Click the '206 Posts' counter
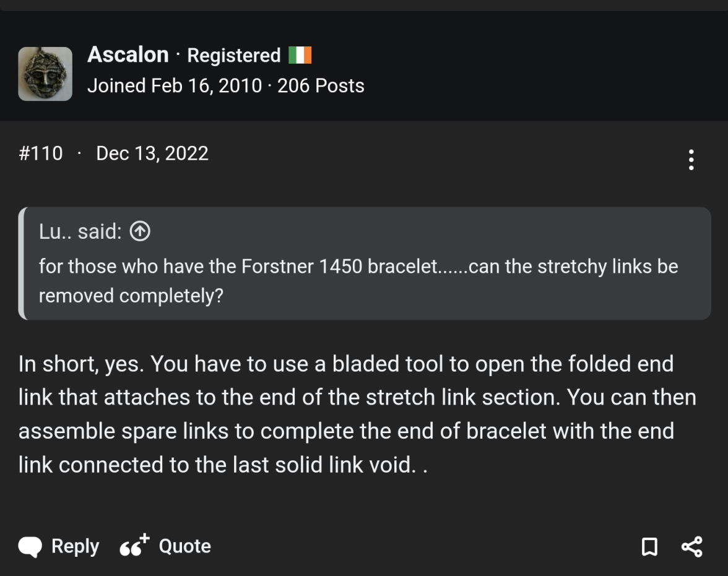This screenshot has width=728, height=576. 321,85
